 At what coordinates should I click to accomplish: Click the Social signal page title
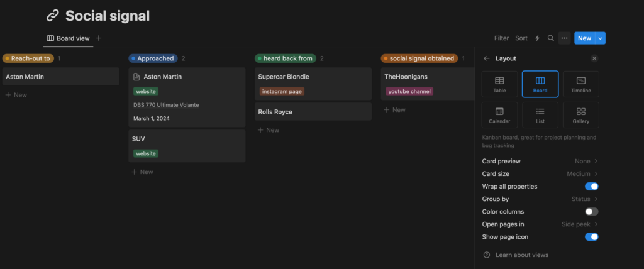click(x=108, y=16)
